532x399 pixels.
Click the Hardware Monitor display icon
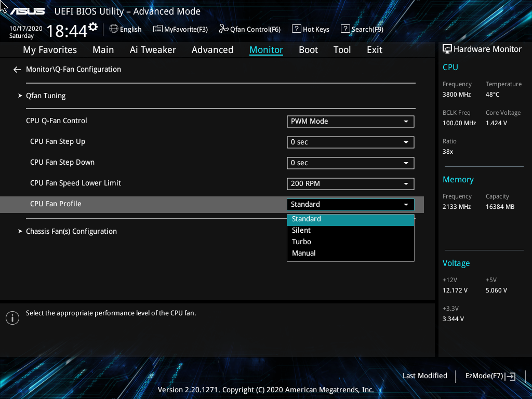[447, 49]
